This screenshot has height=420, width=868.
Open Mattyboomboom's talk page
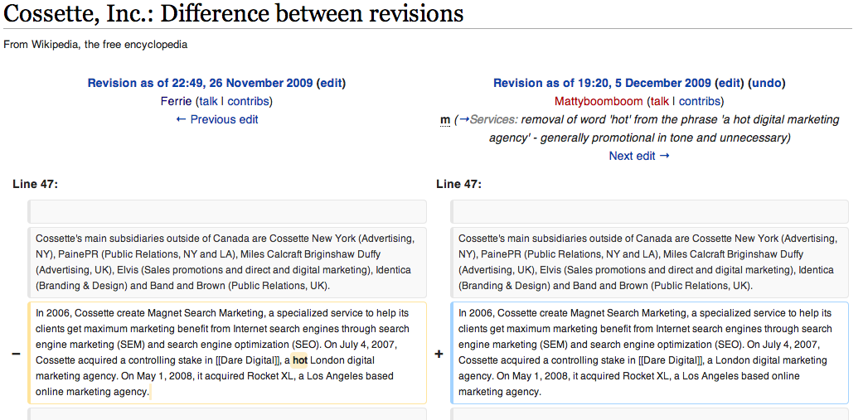[x=660, y=101]
